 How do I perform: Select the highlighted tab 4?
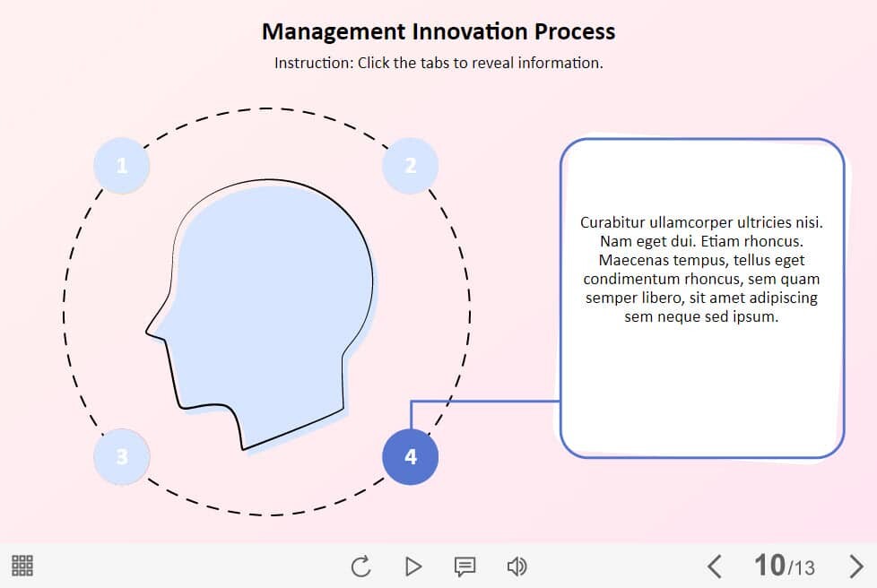point(411,457)
